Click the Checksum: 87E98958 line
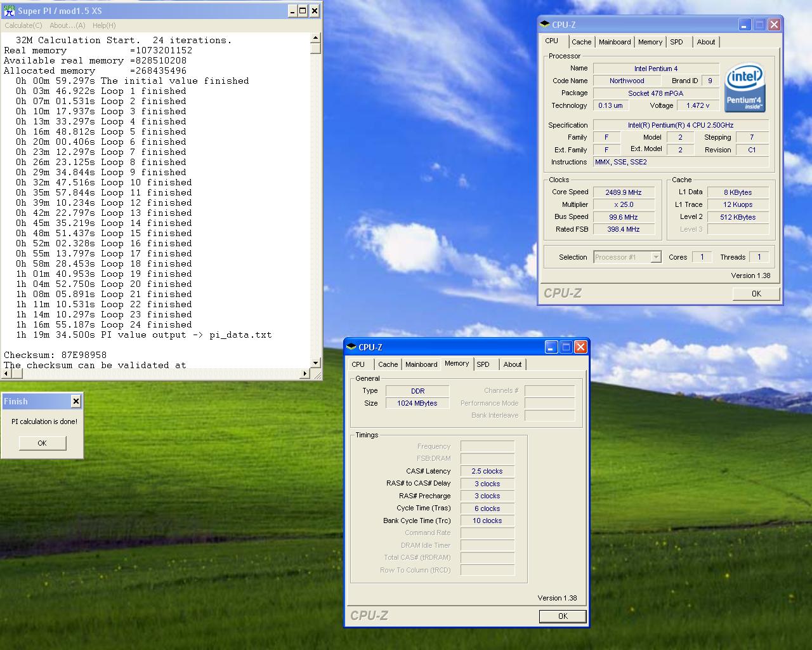 [x=55, y=355]
